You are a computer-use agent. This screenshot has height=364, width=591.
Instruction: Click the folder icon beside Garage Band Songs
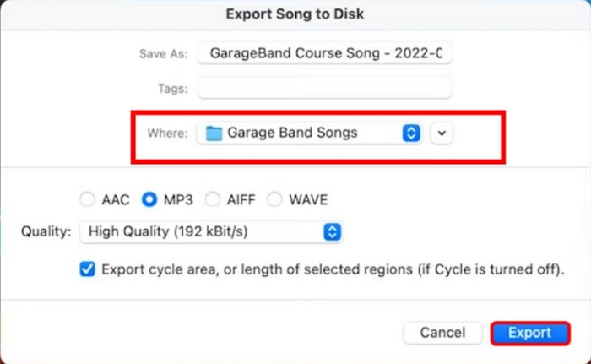(x=214, y=133)
